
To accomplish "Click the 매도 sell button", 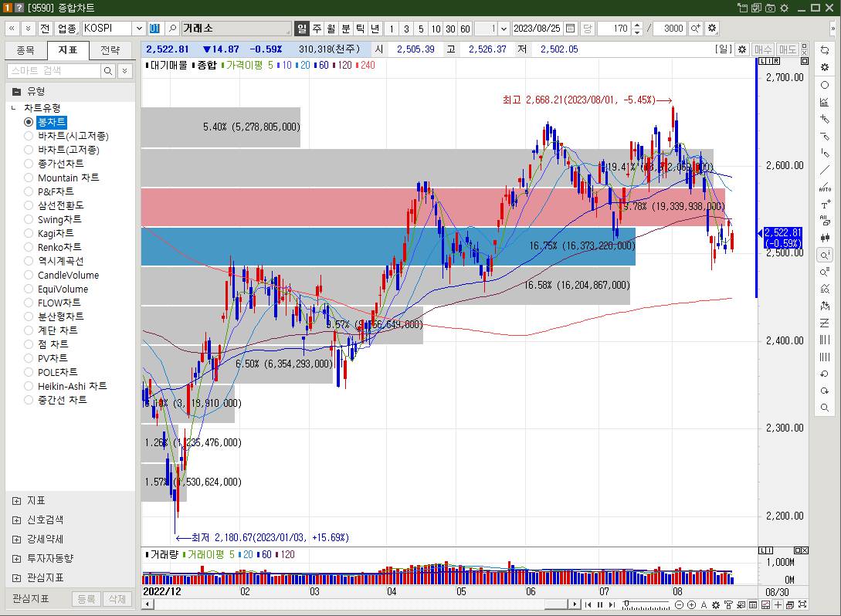I will [788, 49].
